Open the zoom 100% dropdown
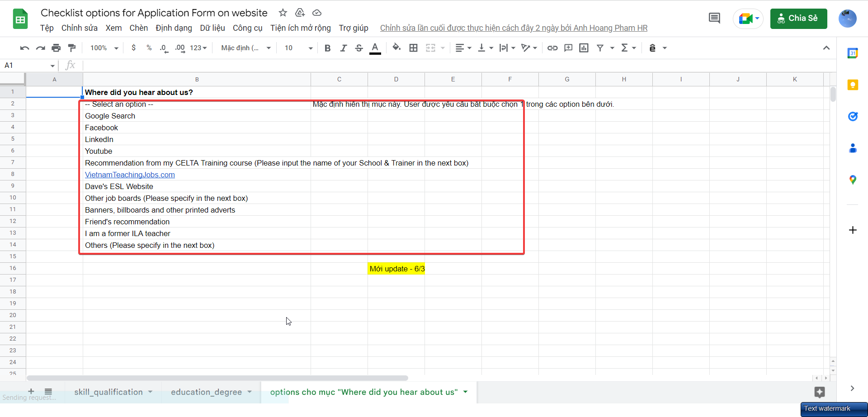 (104, 48)
